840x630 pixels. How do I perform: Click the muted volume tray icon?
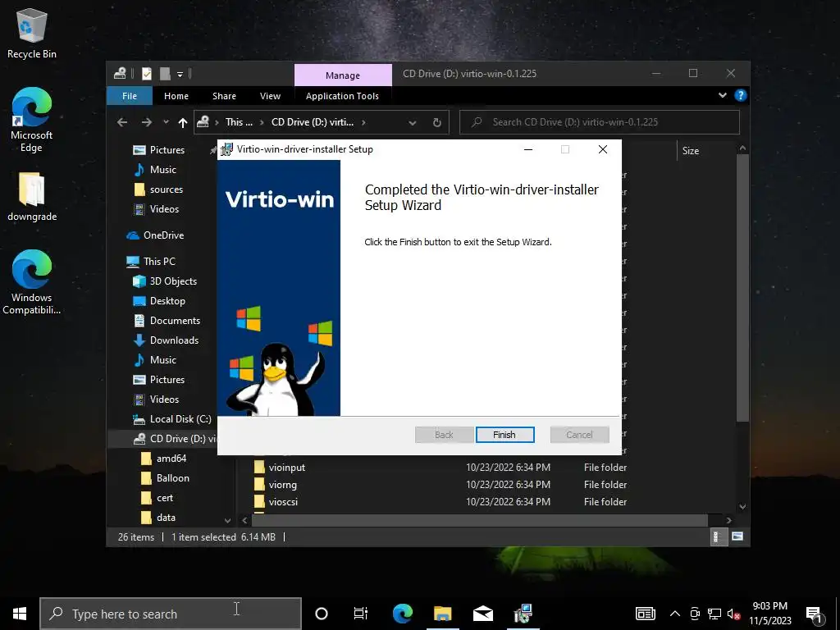tap(734, 614)
